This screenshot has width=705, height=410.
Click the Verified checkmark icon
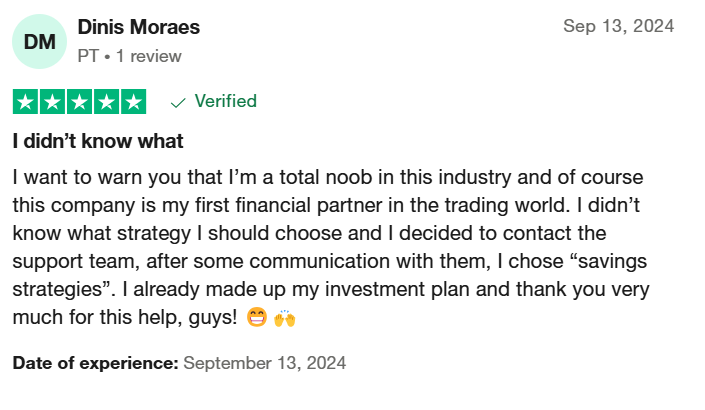[x=178, y=103]
